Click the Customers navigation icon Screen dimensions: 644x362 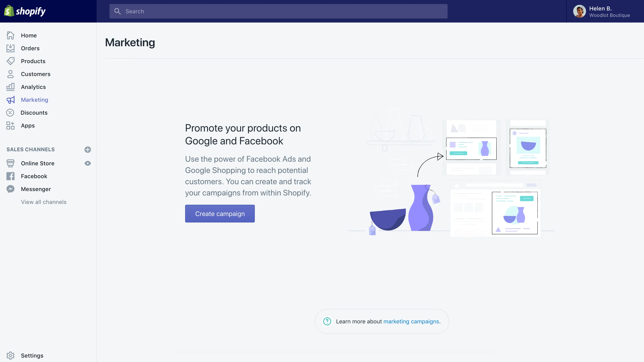tap(11, 74)
